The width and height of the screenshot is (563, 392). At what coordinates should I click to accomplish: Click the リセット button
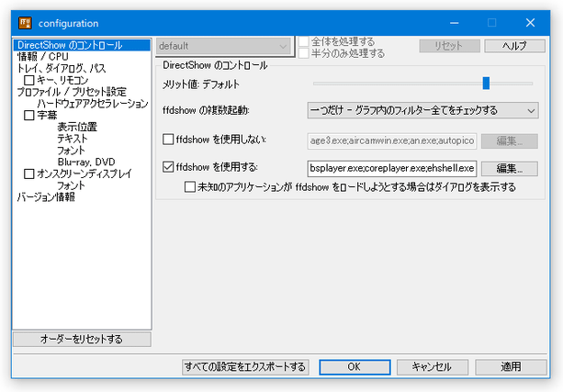point(449,46)
